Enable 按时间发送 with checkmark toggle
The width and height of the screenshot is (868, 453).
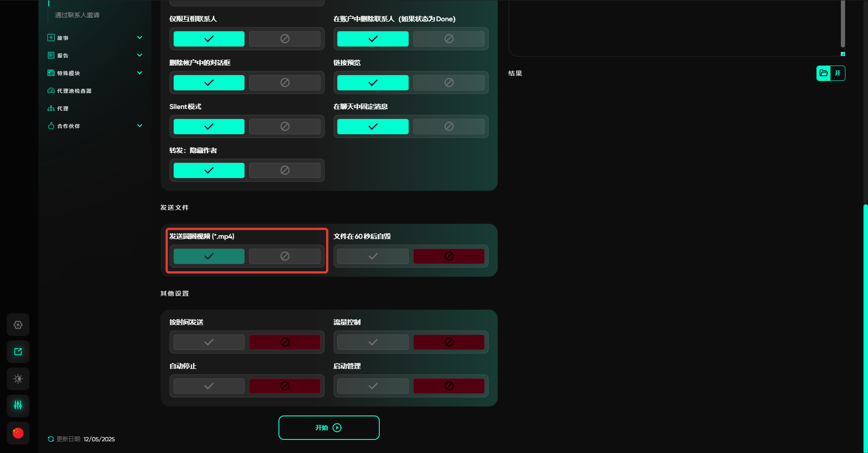click(209, 342)
